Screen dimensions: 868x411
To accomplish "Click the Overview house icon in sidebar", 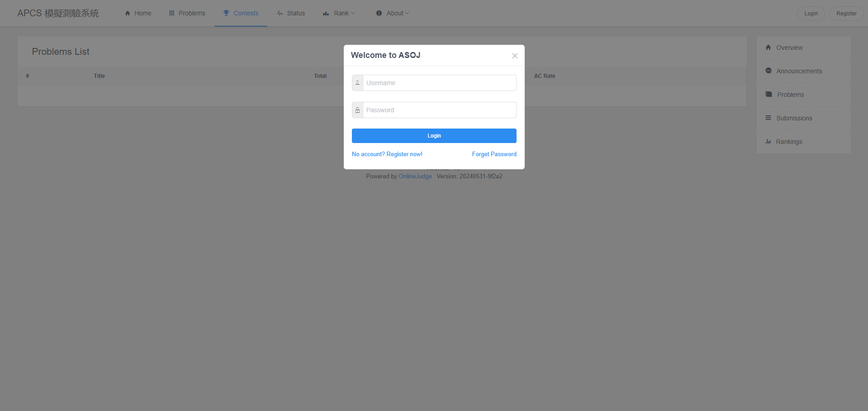I will tap(768, 47).
